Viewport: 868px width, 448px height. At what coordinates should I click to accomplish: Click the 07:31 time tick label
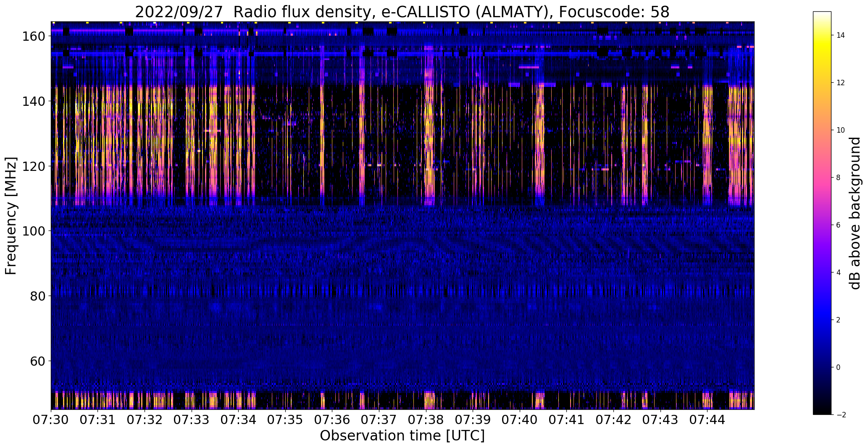[x=98, y=419]
